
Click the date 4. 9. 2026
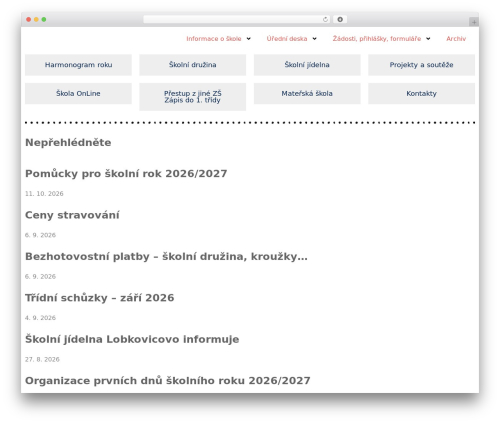[x=40, y=318]
